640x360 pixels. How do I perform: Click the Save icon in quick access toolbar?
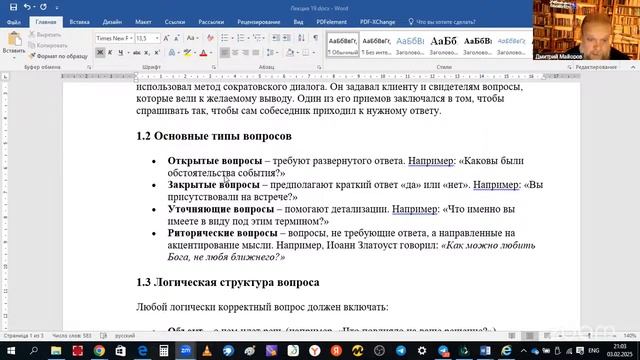point(13,7)
